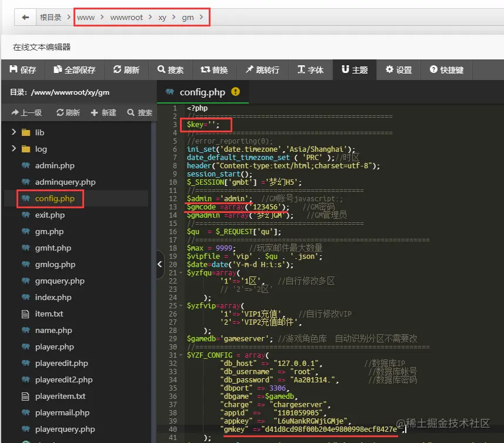The width and height of the screenshot is (504, 443).
Task: Open the 搜索 search tool in toolbar
Action: point(171,70)
